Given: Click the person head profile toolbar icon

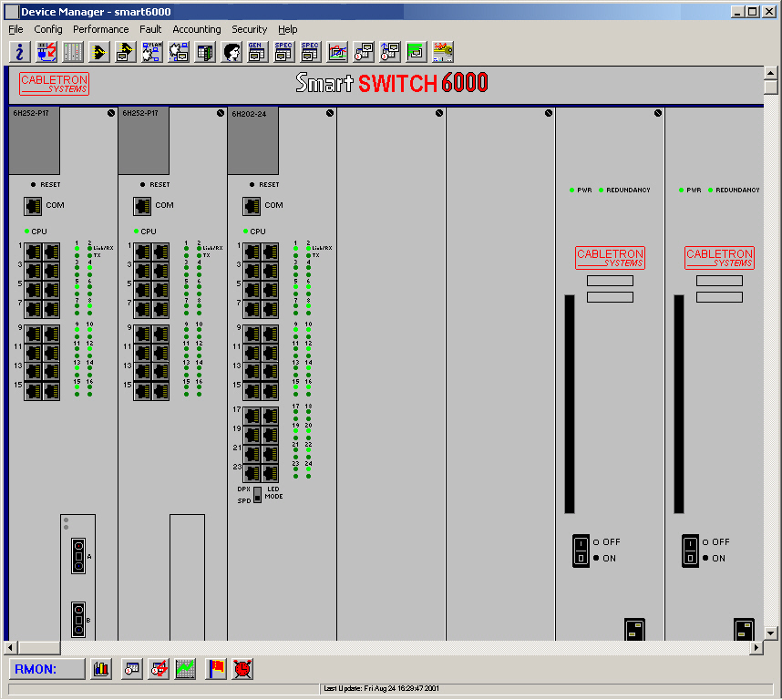Looking at the screenshot, I should pos(232,52).
